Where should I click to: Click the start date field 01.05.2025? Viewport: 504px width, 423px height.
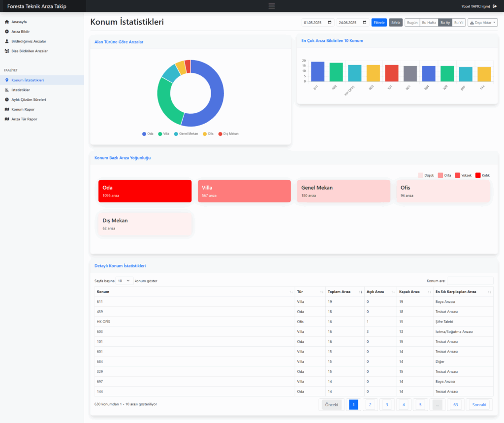coord(317,23)
